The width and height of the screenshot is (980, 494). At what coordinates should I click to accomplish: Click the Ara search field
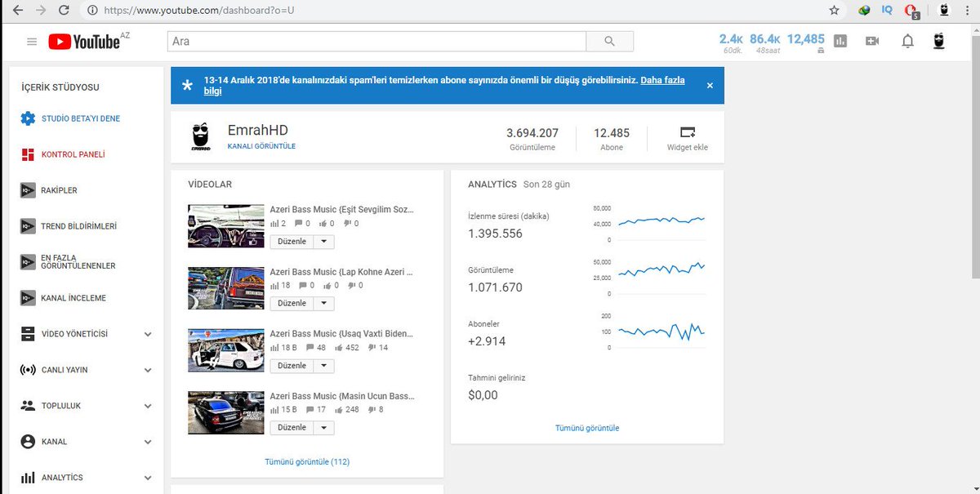[x=376, y=42]
